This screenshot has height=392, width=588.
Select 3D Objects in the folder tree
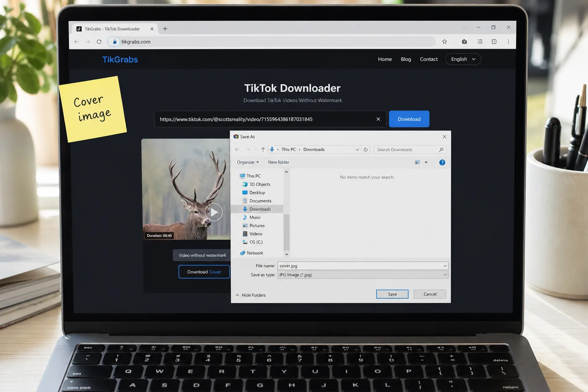256,184
